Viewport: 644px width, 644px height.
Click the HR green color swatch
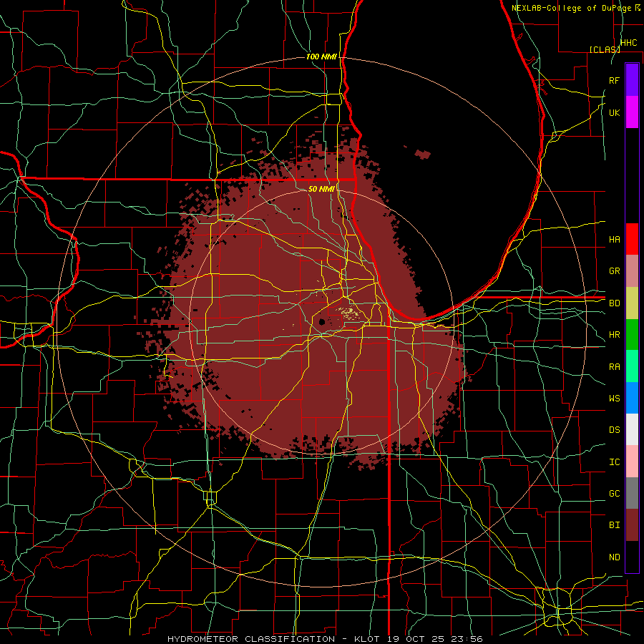coord(632,334)
